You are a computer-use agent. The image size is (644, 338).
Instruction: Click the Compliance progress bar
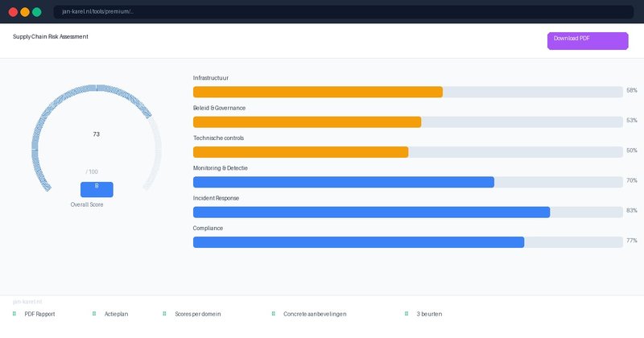(358, 242)
